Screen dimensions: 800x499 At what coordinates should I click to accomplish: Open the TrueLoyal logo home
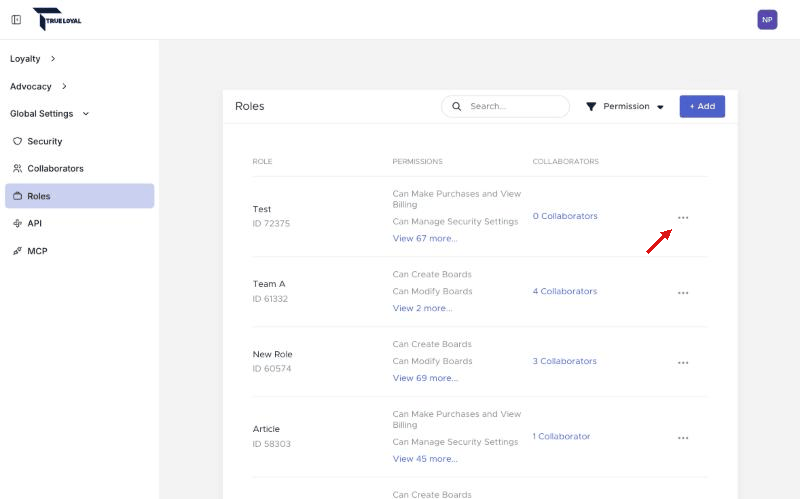[x=57, y=19]
